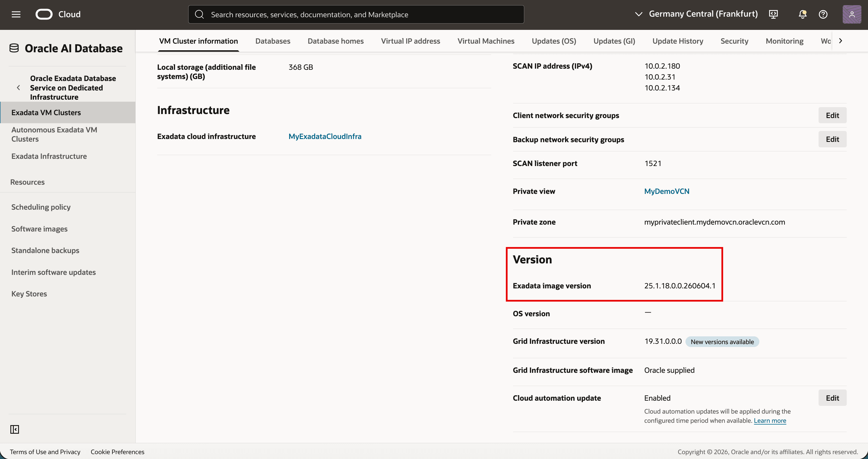This screenshot has height=459, width=868.
Task: Open the Updates (OS) tab
Action: [554, 41]
